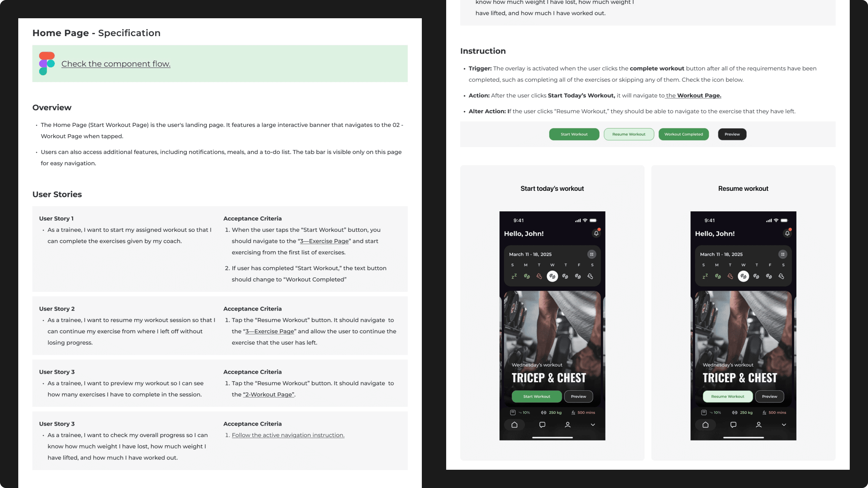Click the "User Stories" heading

click(x=57, y=194)
